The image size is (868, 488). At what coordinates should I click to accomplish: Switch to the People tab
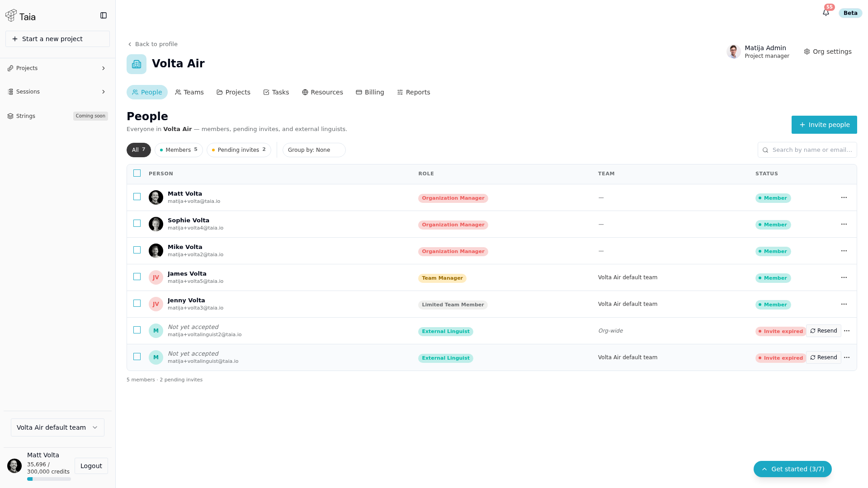pos(147,92)
